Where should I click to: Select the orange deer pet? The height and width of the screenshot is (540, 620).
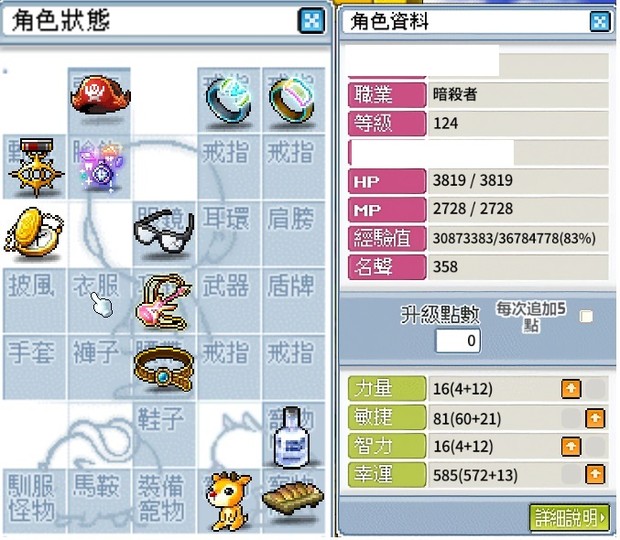[x=229, y=500]
